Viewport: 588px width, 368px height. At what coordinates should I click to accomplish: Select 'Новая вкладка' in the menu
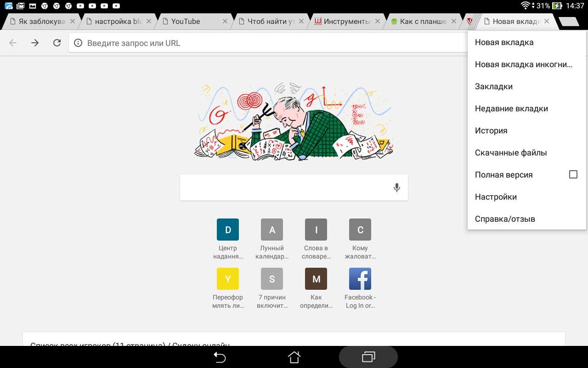[527, 42]
